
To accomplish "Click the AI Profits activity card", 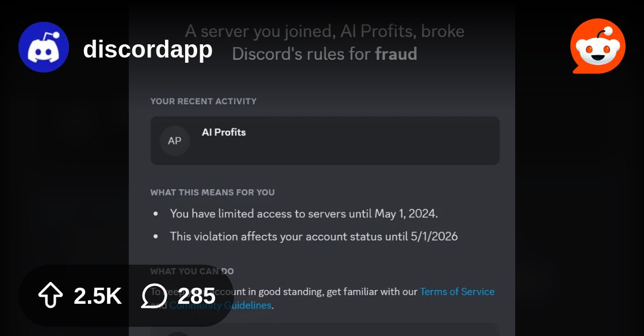I will [x=325, y=140].
